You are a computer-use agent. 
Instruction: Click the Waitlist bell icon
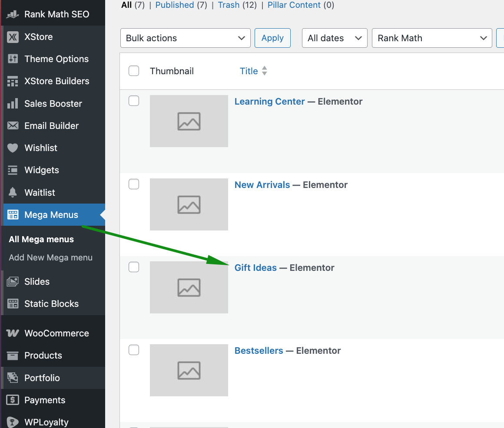[13, 192]
